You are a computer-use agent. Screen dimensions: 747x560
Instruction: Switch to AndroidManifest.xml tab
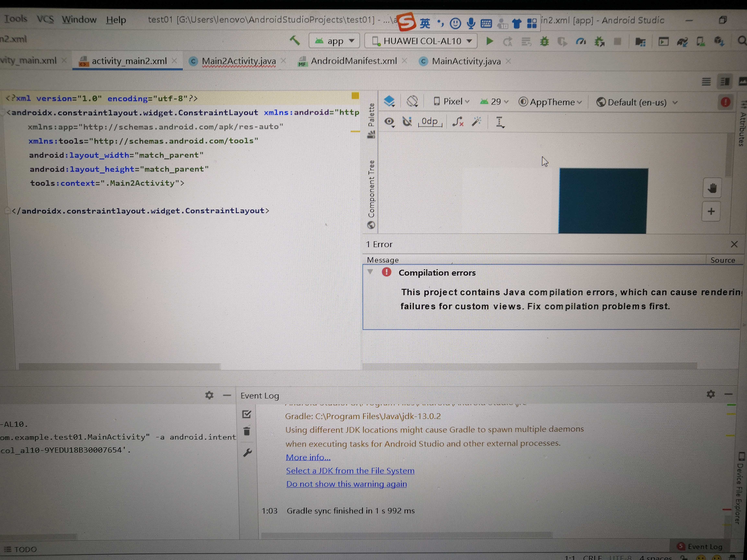(353, 61)
